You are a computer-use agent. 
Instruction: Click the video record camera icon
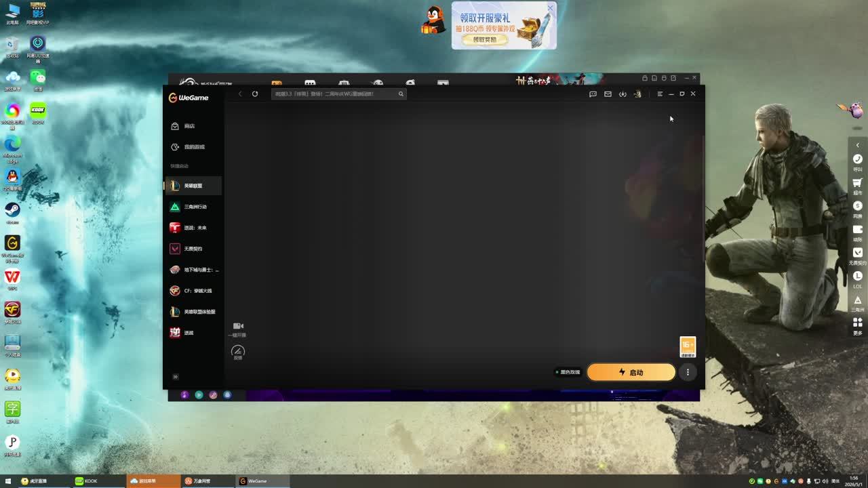pyautogui.click(x=238, y=327)
